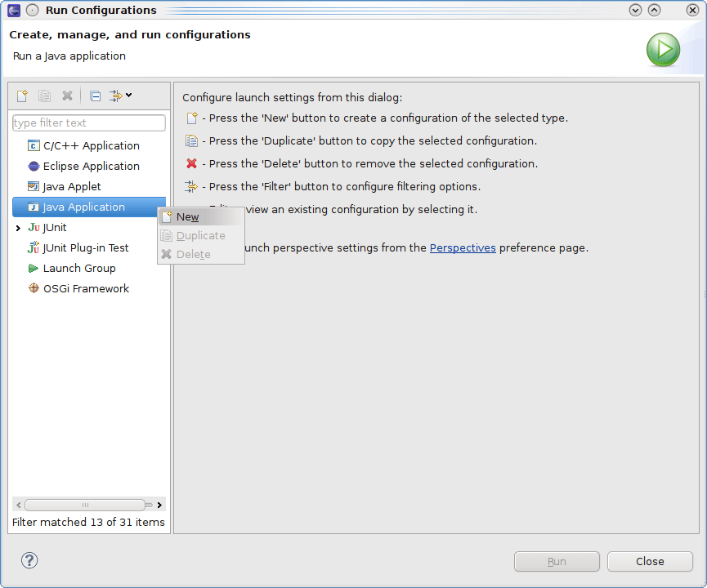Screen dimensions: 707x588
Task: Select Java Applet configuration type
Action: [x=72, y=186]
